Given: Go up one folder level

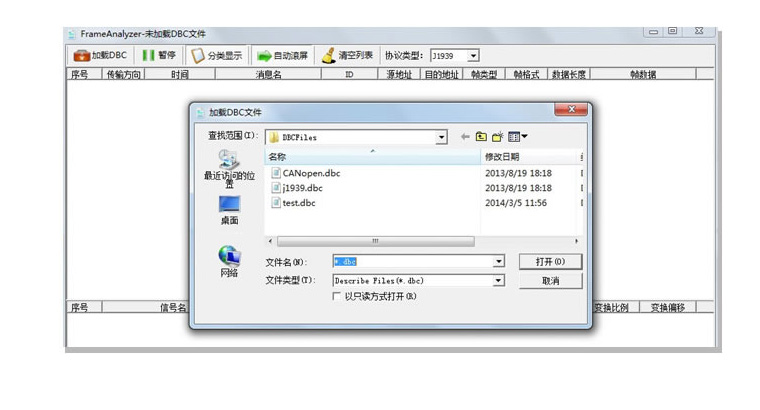Looking at the screenshot, I should click(481, 137).
